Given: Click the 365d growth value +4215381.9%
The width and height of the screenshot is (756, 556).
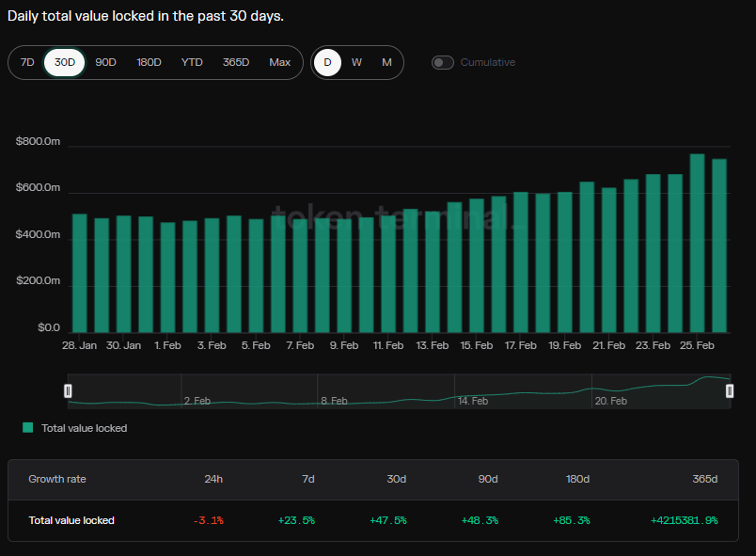Looking at the screenshot, I should click(684, 520).
